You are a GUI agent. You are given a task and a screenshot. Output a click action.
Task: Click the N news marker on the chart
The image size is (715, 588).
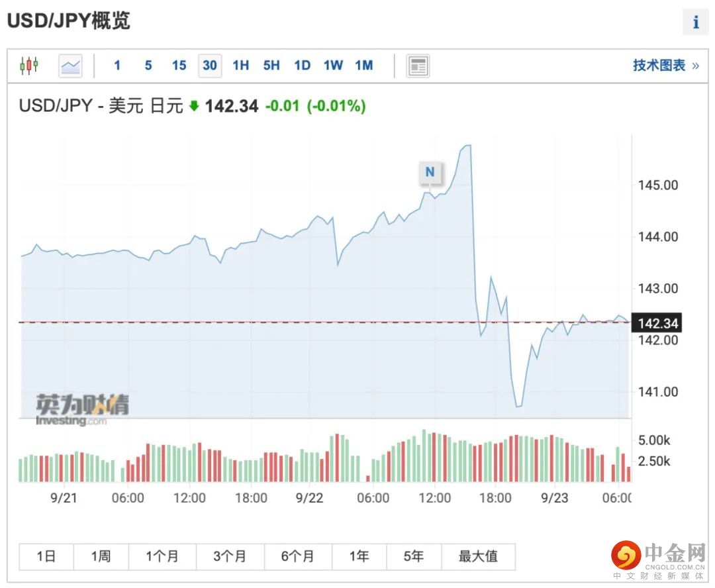coord(430,172)
